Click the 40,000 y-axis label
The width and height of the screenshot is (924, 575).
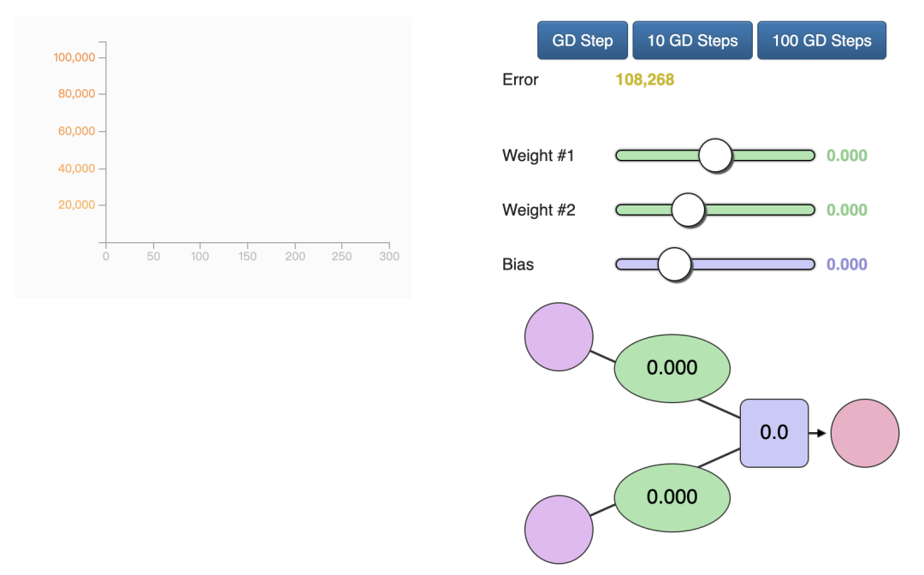pyautogui.click(x=77, y=169)
